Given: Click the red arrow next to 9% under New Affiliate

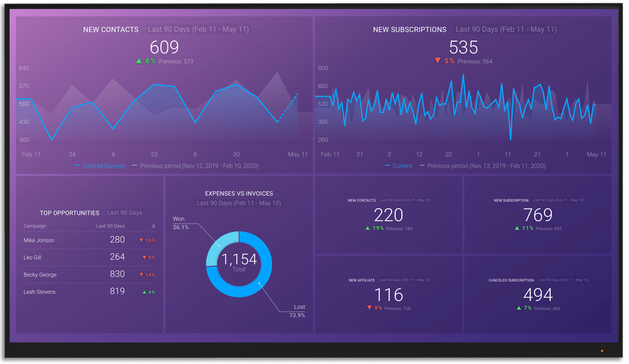Looking at the screenshot, I should (369, 308).
